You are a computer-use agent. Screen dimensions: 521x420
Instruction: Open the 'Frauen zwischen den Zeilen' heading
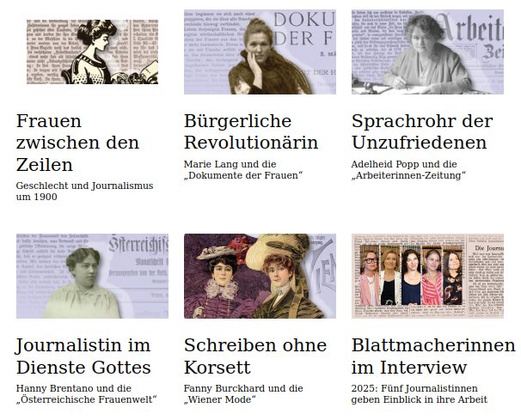coord(77,143)
